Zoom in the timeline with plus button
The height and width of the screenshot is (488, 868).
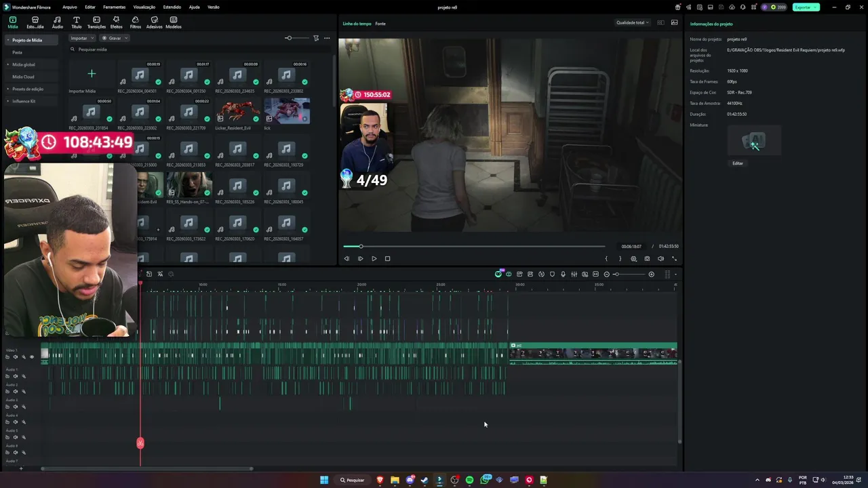coord(651,274)
